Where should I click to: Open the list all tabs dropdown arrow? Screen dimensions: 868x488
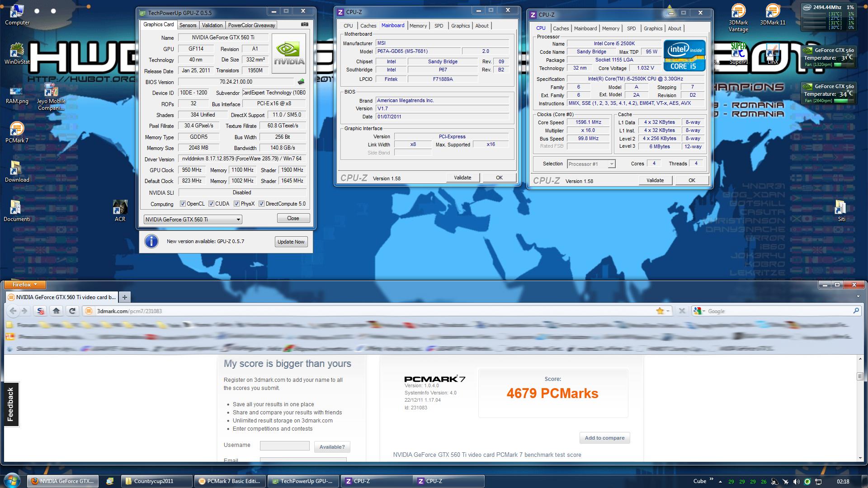858,297
